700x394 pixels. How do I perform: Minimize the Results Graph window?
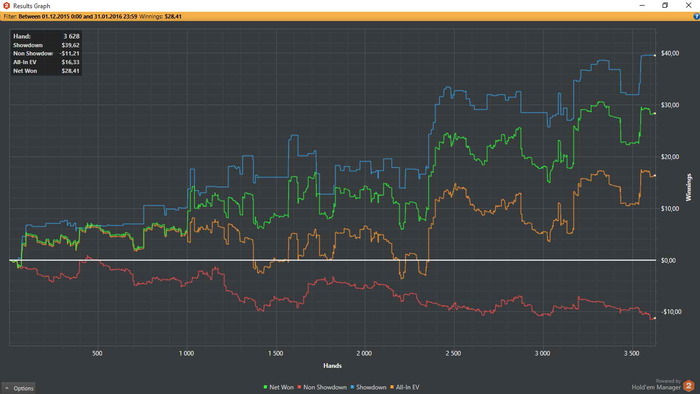pos(642,5)
